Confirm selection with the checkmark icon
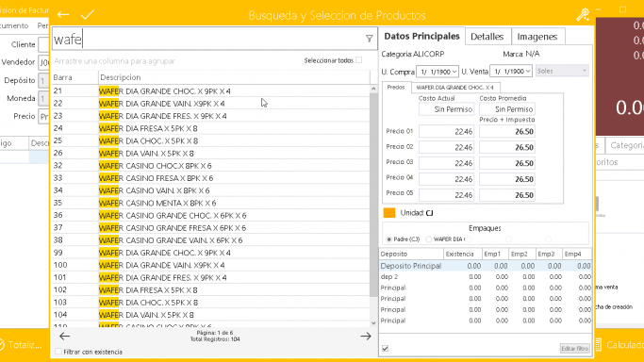Image resolution: width=644 pixels, height=362 pixels. coord(88,15)
